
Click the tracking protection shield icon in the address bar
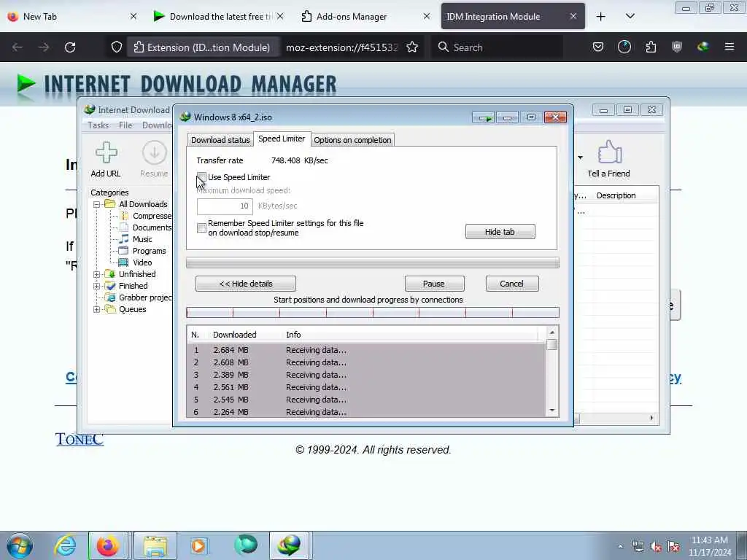[x=116, y=47]
